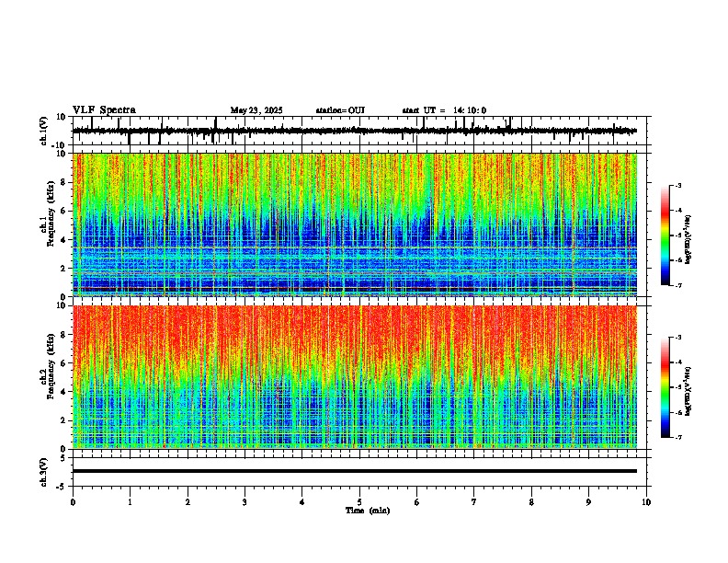Screen dimensions: 728x563
Task: Click the time axis tick label "3"
Action: [x=245, y=502]
